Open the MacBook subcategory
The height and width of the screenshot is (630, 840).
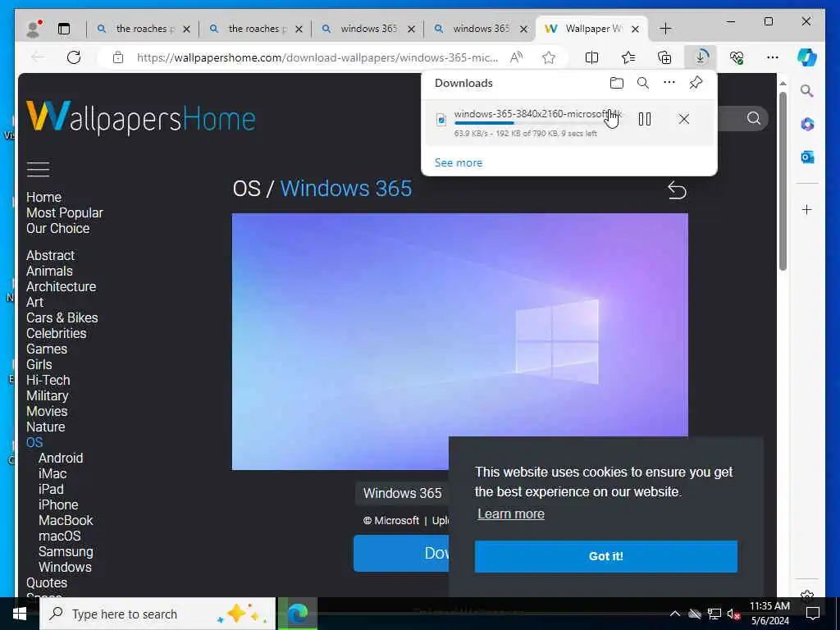[x=66, y=520]
